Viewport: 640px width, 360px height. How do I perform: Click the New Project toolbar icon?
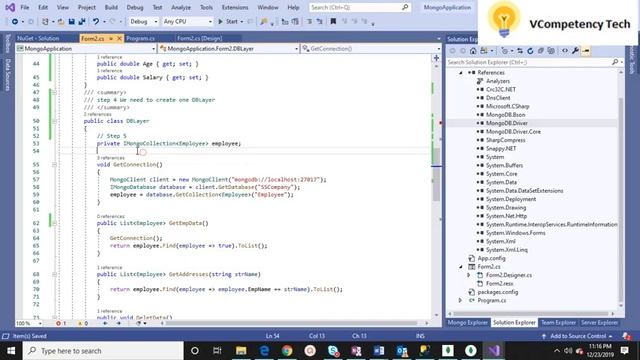45,22
